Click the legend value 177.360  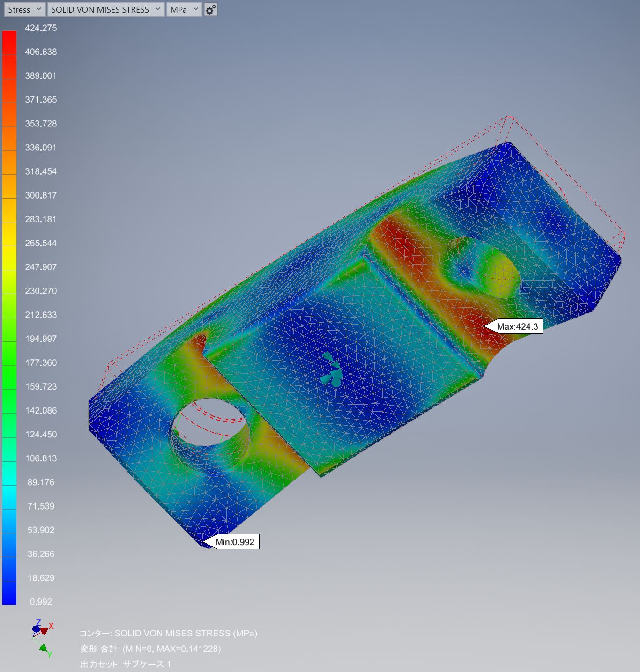tap(41, 362)
